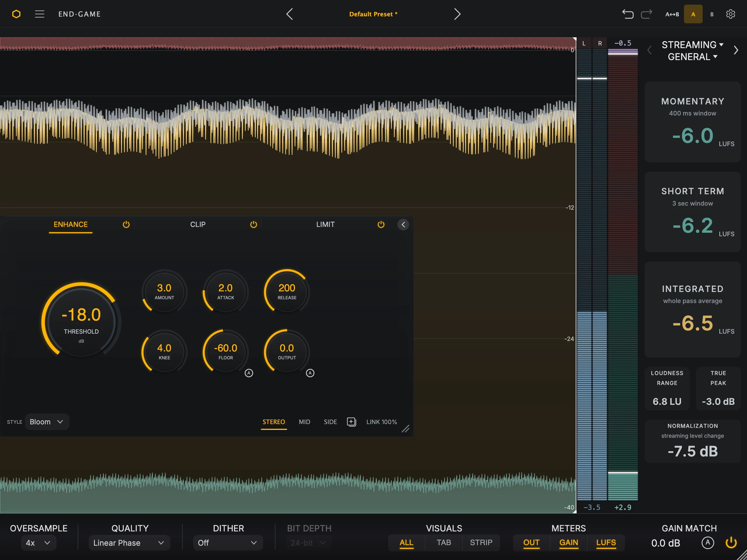Screen dimensions: 747x560
Task: Collapse the module panel with arrow
Action: [403, 225]
